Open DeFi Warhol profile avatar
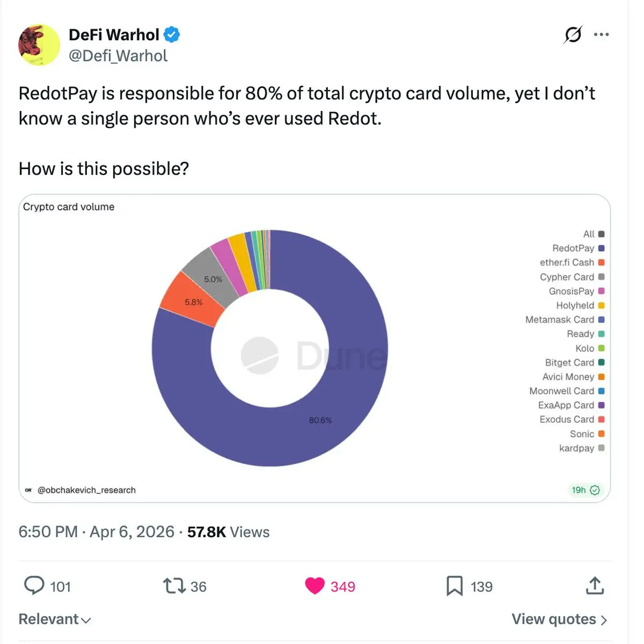Screen dimensions: 644x644 [39, 45]
